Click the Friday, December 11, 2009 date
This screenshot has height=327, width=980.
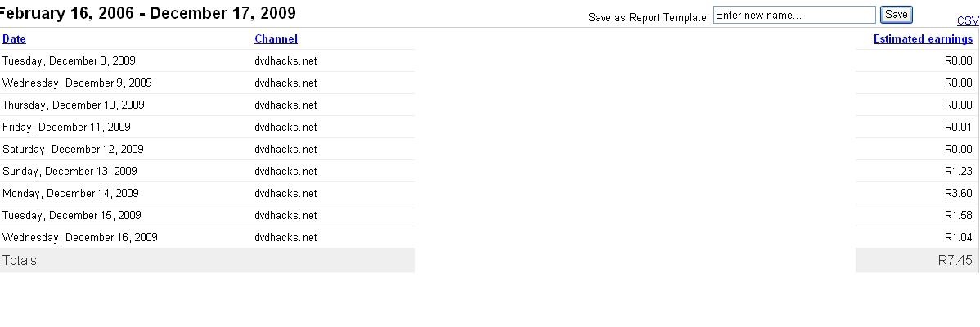66,127
